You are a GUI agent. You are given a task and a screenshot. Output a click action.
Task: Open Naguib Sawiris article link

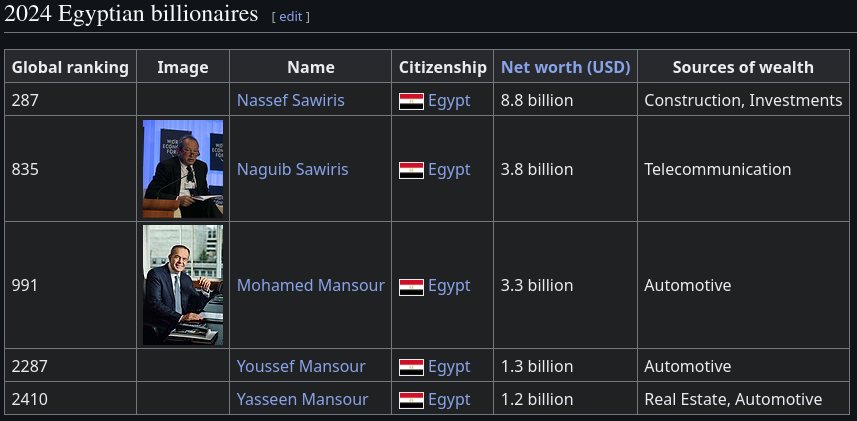click(292, 169)
